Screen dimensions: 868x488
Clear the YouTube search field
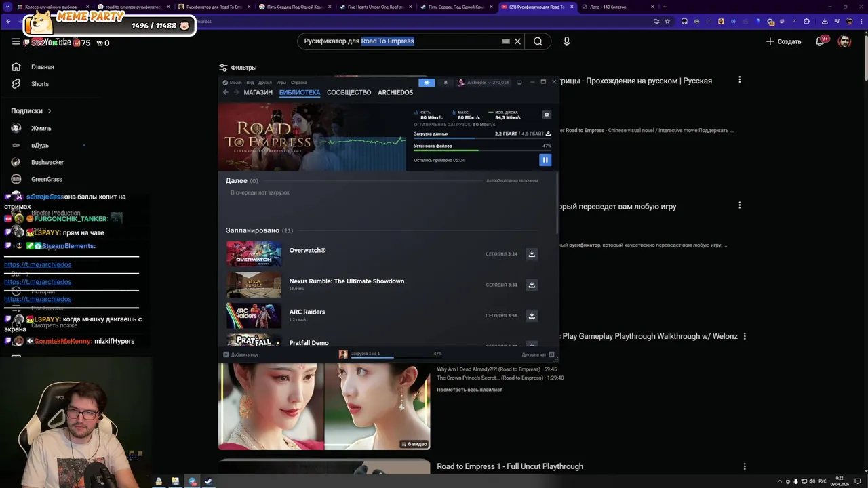click(517, 41)
